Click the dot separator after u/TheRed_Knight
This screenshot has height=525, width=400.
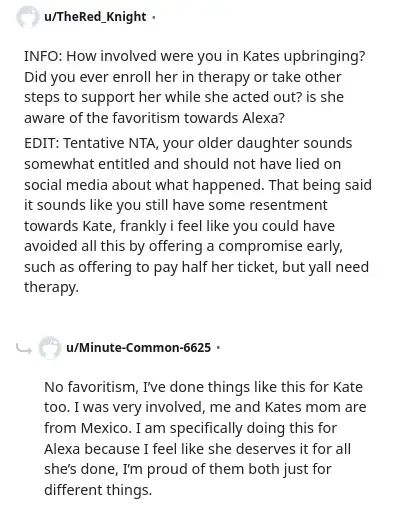point(154,17)
